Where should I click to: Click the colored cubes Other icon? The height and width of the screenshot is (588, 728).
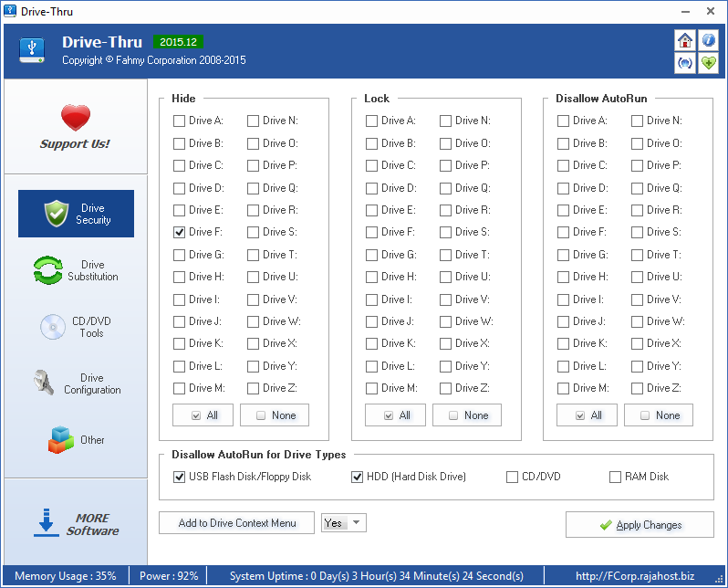point(61,440)
